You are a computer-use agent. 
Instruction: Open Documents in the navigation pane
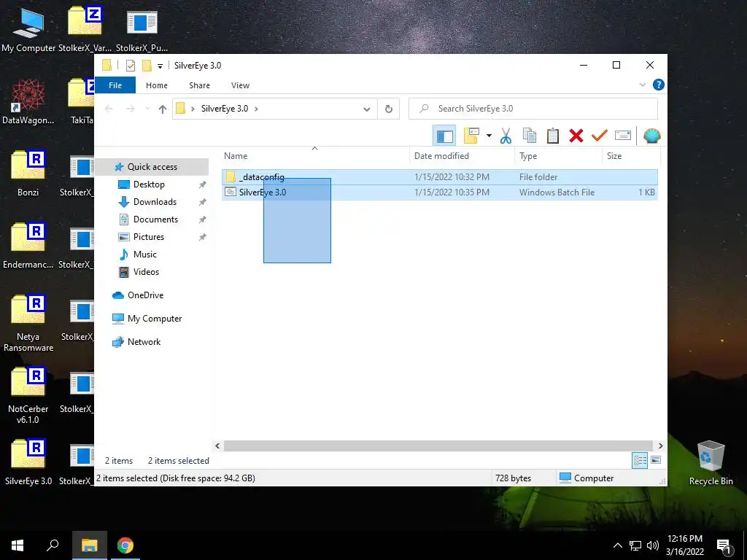pos(155,219)
